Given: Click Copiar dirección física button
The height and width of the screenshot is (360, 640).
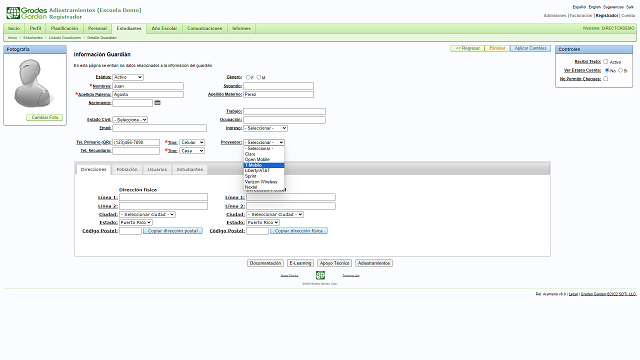Looking at the screenshot, I should (x=299, y=231).
